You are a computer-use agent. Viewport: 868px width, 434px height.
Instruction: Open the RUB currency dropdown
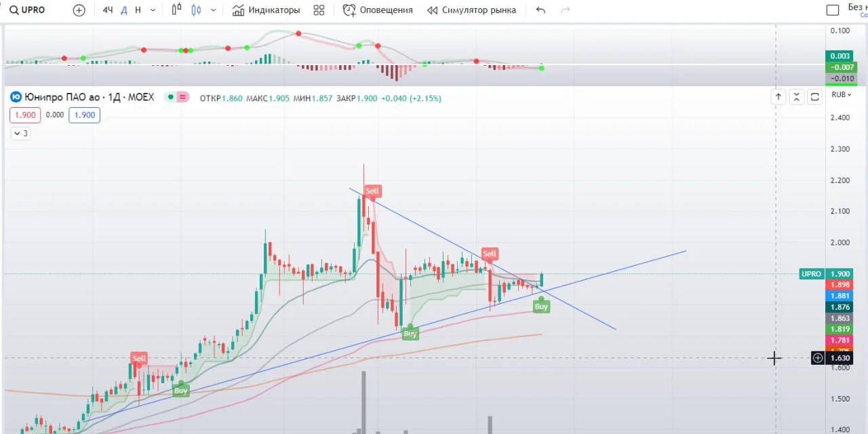click(x=842, y=95)
